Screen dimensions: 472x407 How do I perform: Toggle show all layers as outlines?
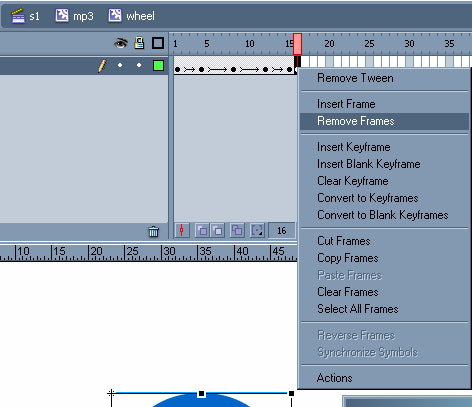(x=158, y=43)
